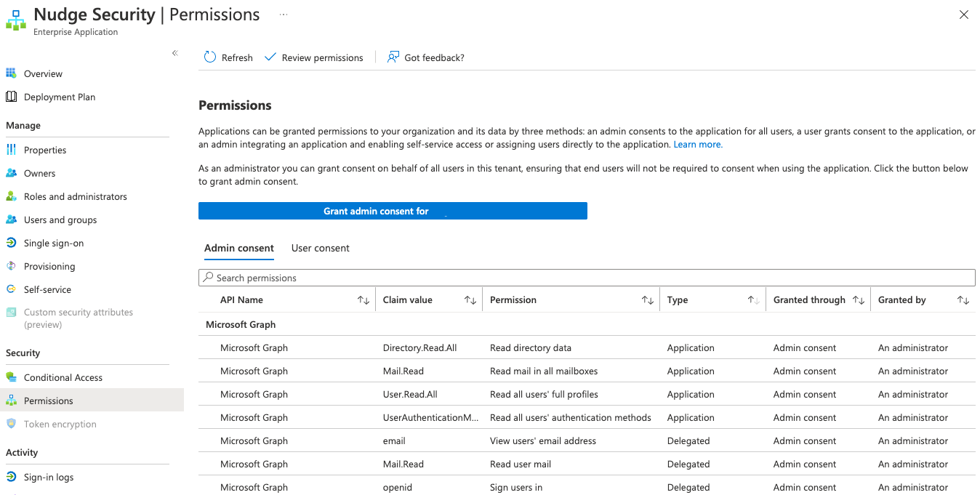Open the Learn more link
The height and width of the screenshot is (495, 980).
(697, 145)
